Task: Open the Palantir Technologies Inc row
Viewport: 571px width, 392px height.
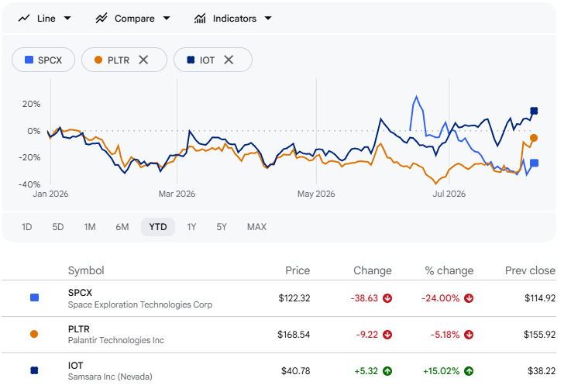Action: pyautogui.click(x=279, y=335)
